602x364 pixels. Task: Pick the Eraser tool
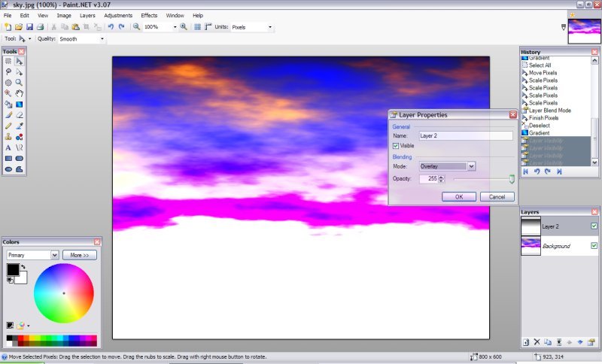(x=20, y=115)
